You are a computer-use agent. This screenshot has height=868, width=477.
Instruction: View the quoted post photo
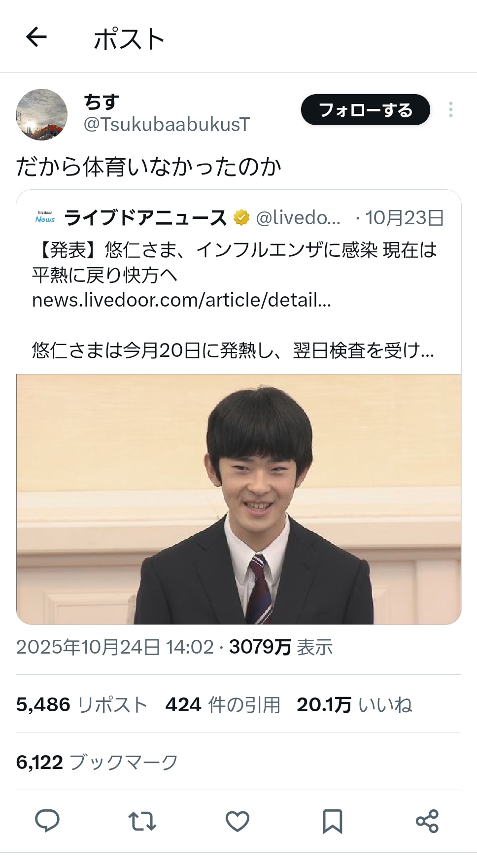click(238, 499)
